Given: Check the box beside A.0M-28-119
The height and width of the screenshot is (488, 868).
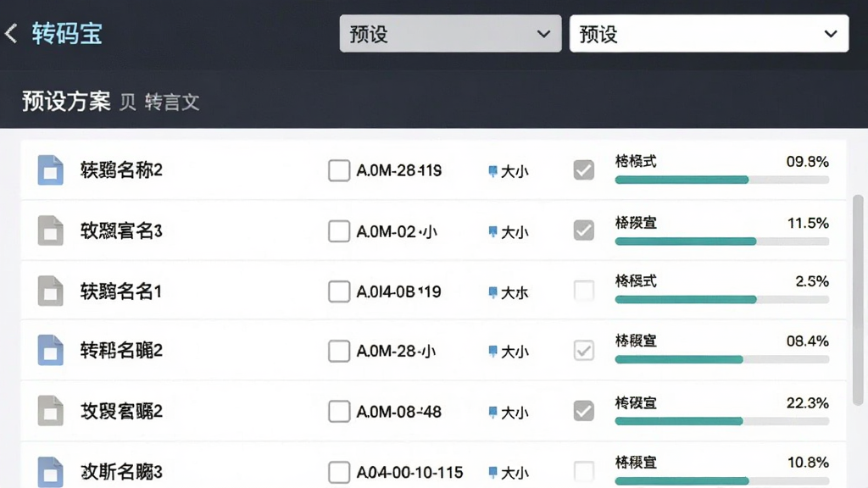Looking at the screenshot, I should [339, 170].
